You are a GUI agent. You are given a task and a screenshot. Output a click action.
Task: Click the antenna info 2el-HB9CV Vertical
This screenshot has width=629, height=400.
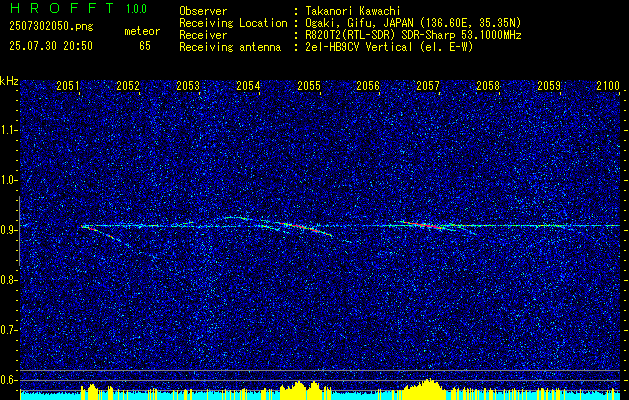pos(389,47)
